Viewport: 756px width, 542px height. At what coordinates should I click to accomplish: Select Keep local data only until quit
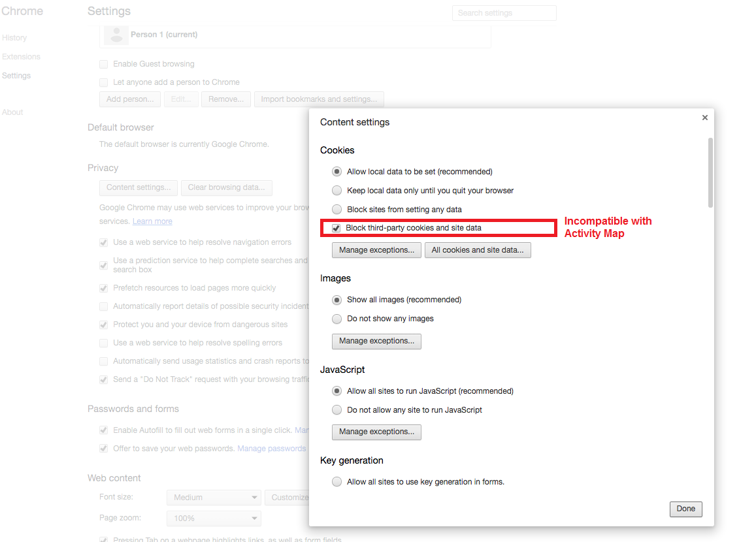point(337,190)
